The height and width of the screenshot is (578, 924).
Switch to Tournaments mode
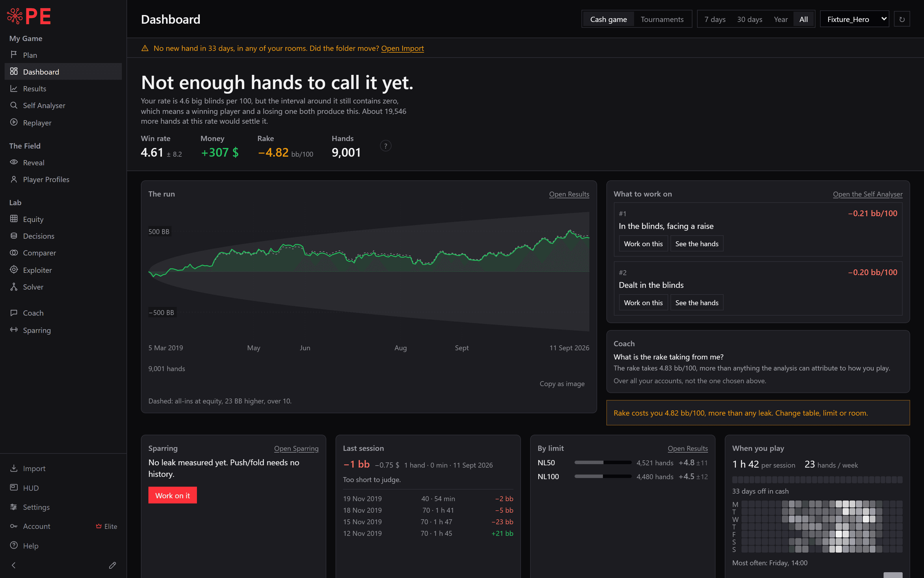click(x=662, y=19)
